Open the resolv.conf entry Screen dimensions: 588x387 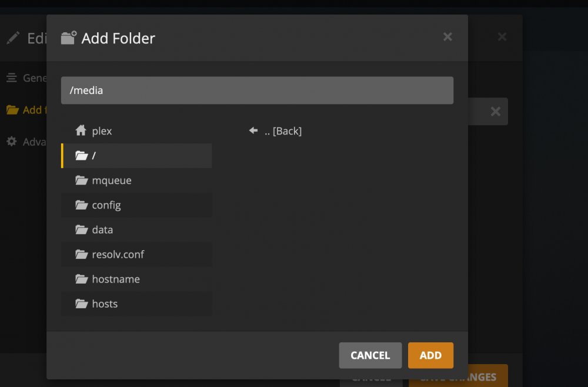pyautogui.click(x=136, y=254)
